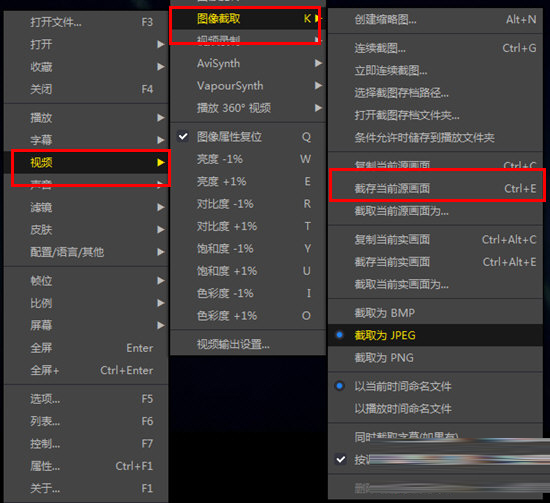Screen dimensions: 550x503
Task: Open the VapourSynth submenu
Action: click(x=248, y=86)
